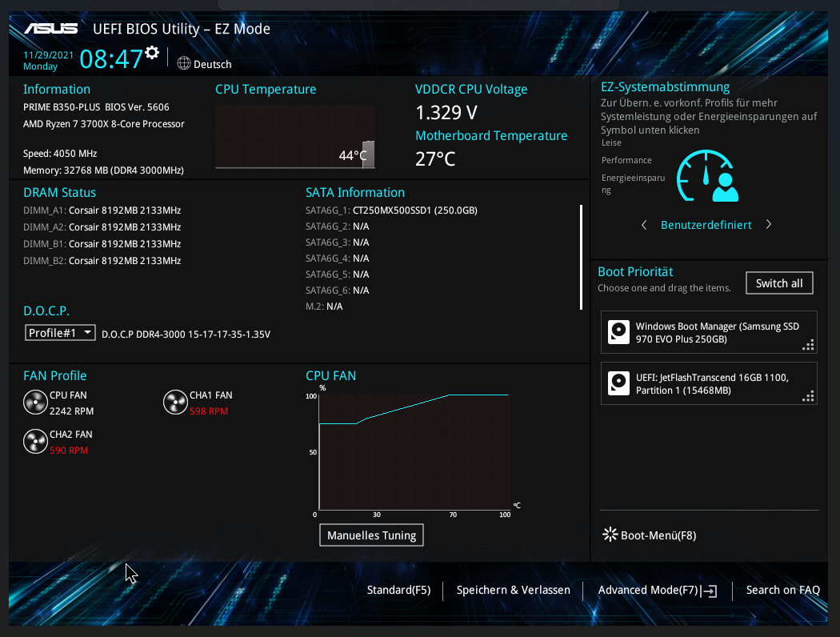This screenshot has width=840, height=637.
Task: Click the globe language icon
Action: click(x=184, y=63)
